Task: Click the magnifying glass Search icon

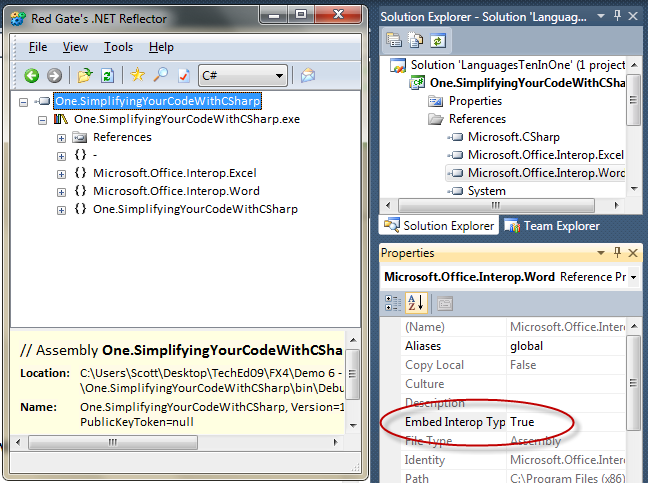Action: [x=161, y=75]
